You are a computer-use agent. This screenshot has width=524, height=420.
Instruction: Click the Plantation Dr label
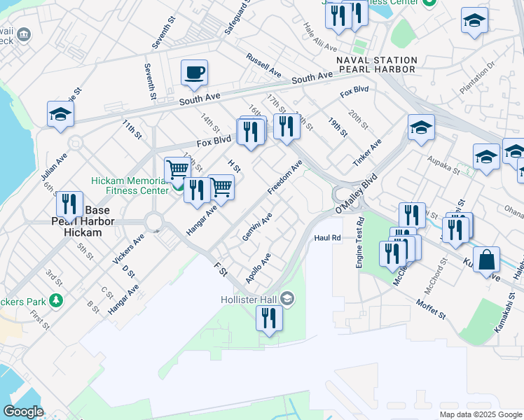[477, 78]
